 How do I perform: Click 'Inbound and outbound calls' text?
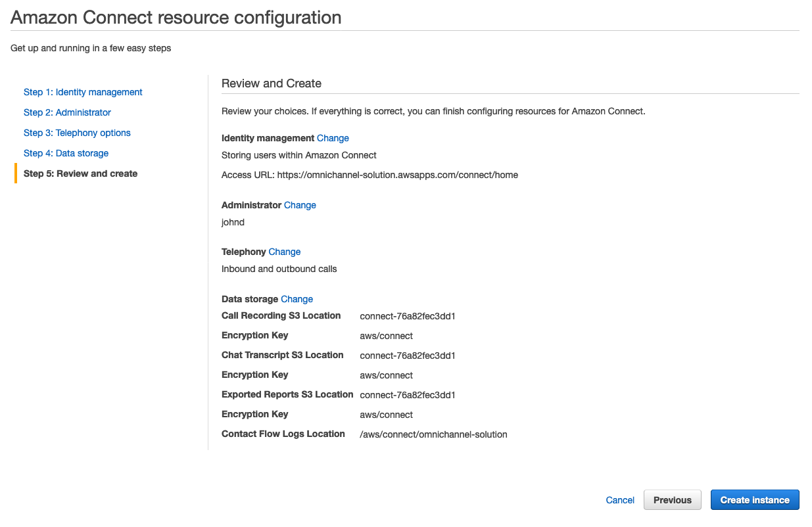click(x=279, y=269)
